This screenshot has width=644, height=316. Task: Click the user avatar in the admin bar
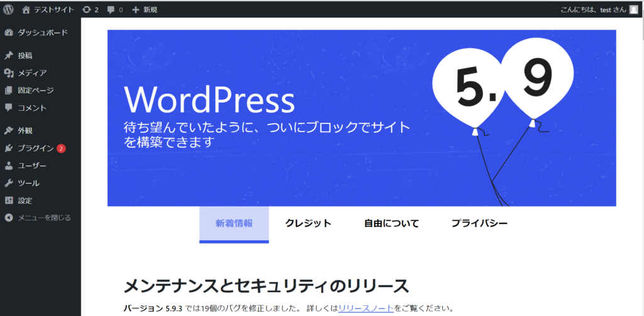pyautogui.click(x=633, y=9)
